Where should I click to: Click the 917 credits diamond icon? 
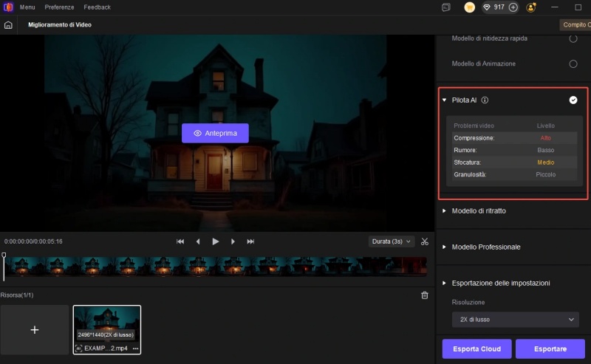(487, 7)
